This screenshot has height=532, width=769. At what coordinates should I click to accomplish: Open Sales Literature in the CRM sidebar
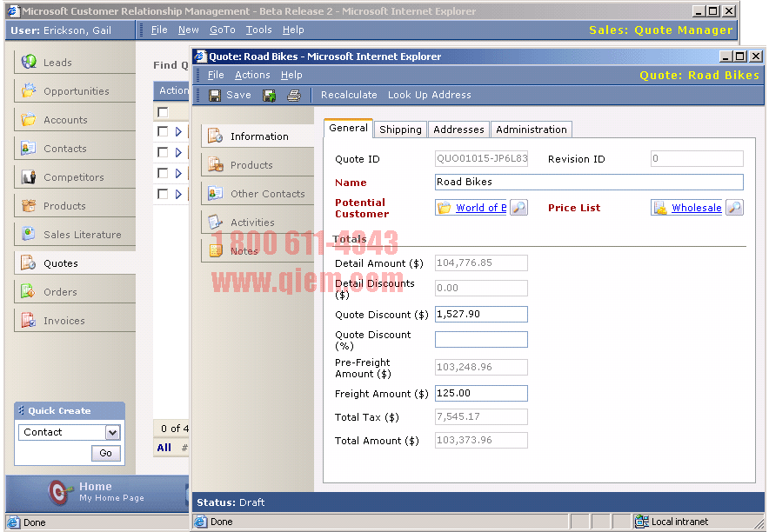(x=75, y=234)
